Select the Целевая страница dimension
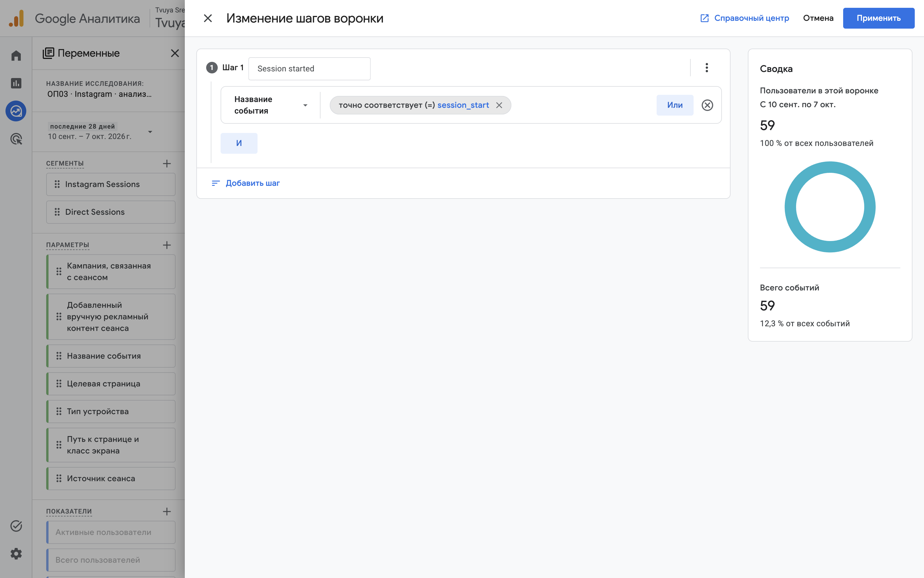This screenshot has width=924, height=578. (111, 384)
